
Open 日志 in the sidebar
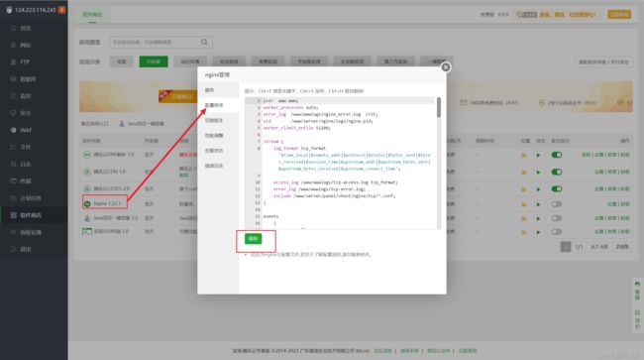(x=26, y=164)
